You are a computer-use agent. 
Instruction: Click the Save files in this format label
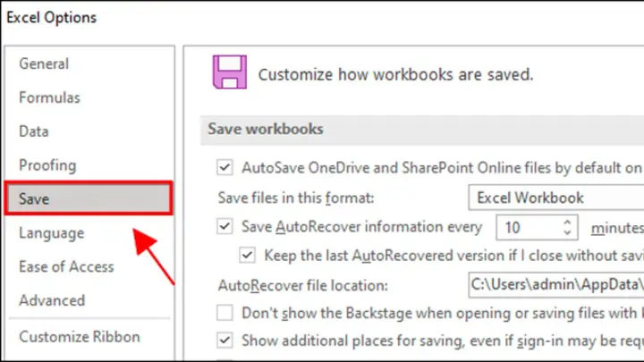(x=296, y=198)
